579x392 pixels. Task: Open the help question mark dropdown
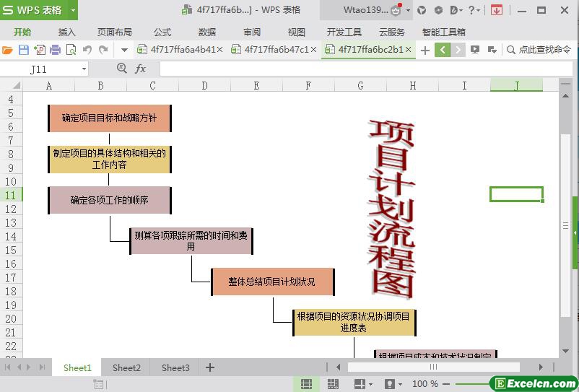pos(474,10)
